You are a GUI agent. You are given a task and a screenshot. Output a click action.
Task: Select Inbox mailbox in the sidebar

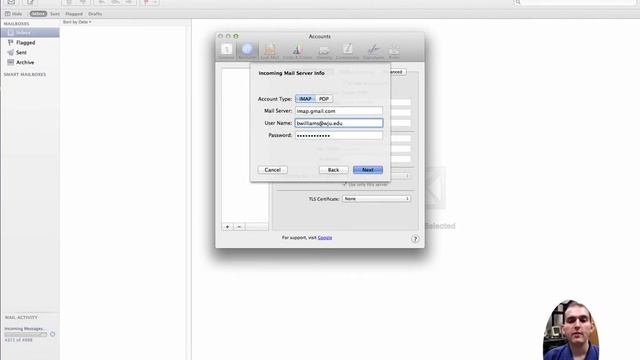point(30,33)
